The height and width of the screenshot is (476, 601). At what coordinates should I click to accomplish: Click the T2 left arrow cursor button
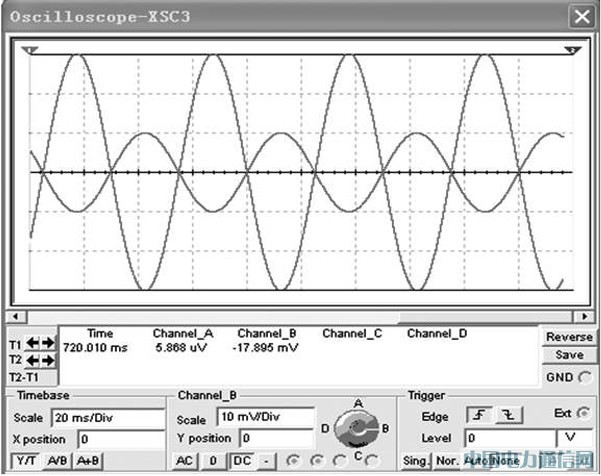pyautogui.click(x=31, y=359)
